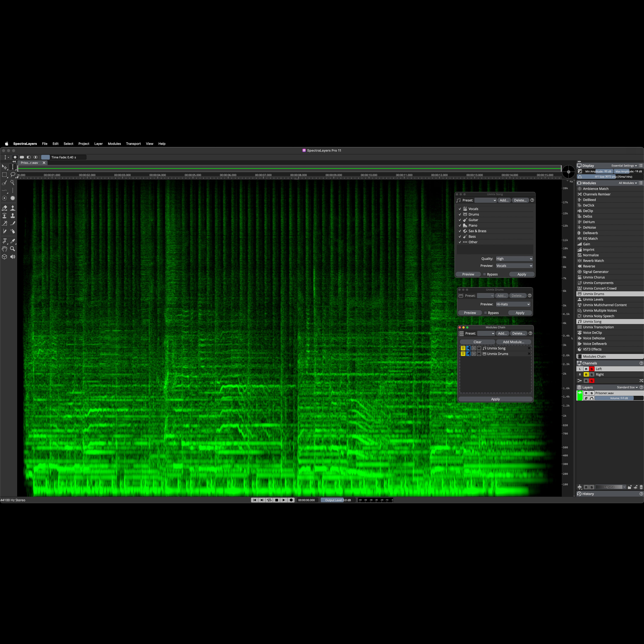Open the Unmix Song help icon
Viewport: 644px width, 644px height.
coord(532,200)
